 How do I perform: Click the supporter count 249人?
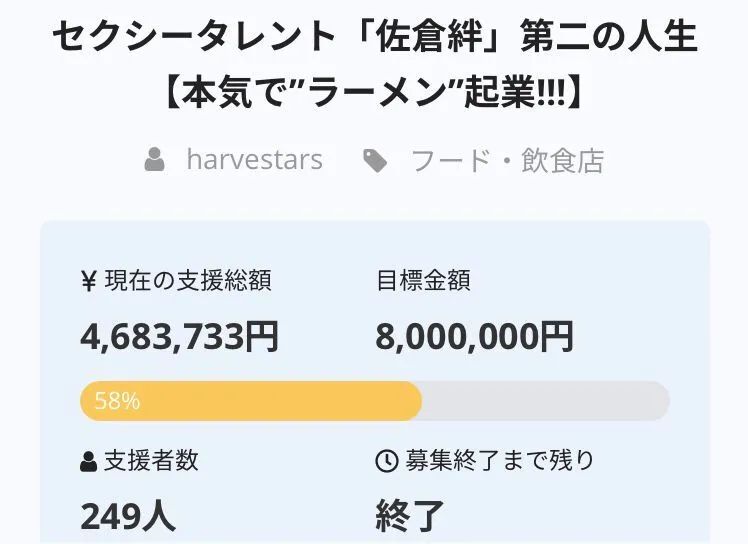click(x=128, y=517)
